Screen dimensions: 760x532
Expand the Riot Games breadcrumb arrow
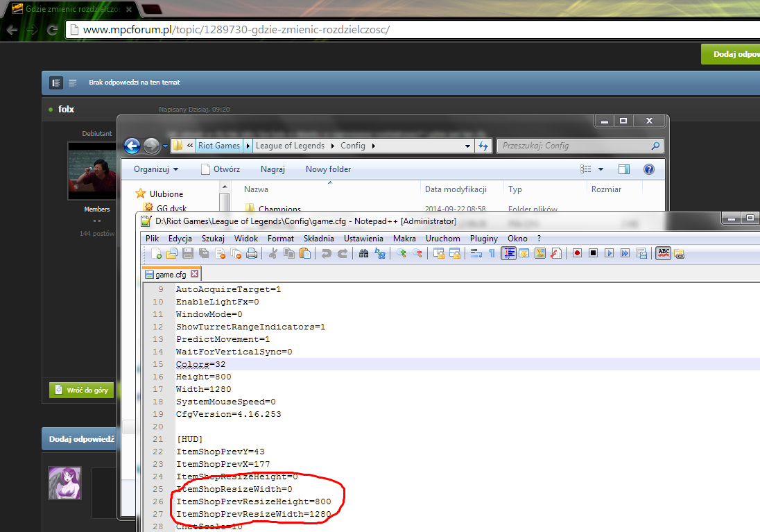pyautogui.click(x=248, y=146)
